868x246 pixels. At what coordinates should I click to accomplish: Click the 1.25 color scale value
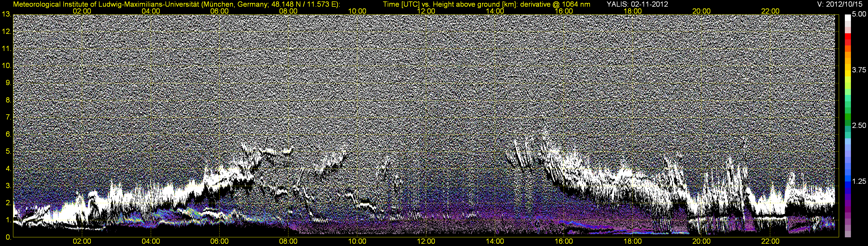click(859, 181)
